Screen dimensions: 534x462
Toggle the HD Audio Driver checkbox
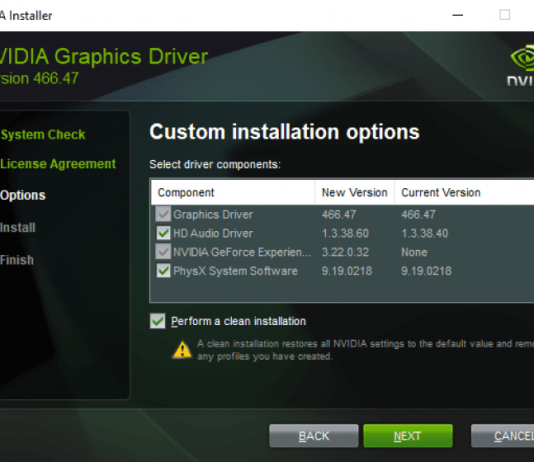pos(163,233)
